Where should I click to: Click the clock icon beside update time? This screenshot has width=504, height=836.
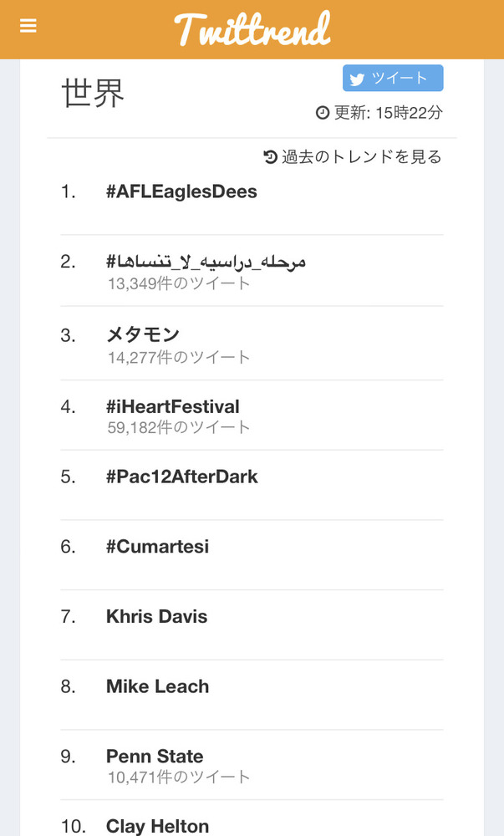pos(323,113)
